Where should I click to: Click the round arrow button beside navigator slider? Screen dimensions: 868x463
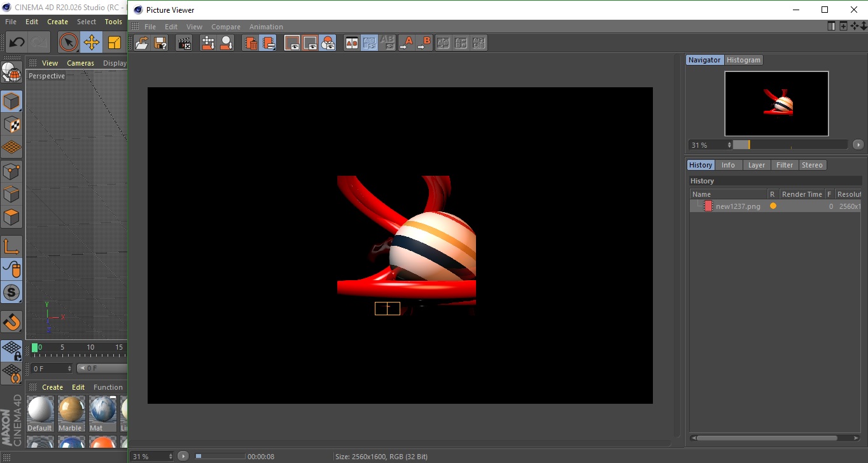[858, 145]
